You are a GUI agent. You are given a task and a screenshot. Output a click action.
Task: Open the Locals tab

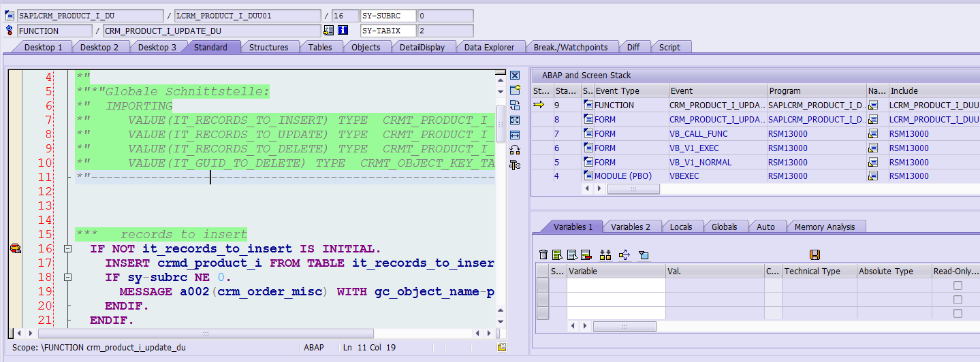[681, 227]
